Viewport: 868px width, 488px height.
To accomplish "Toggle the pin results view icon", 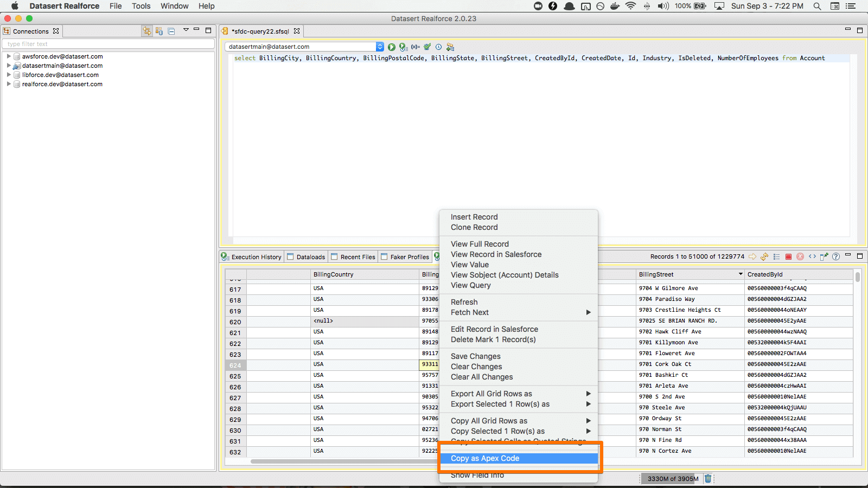I will [x=824, y=257].
